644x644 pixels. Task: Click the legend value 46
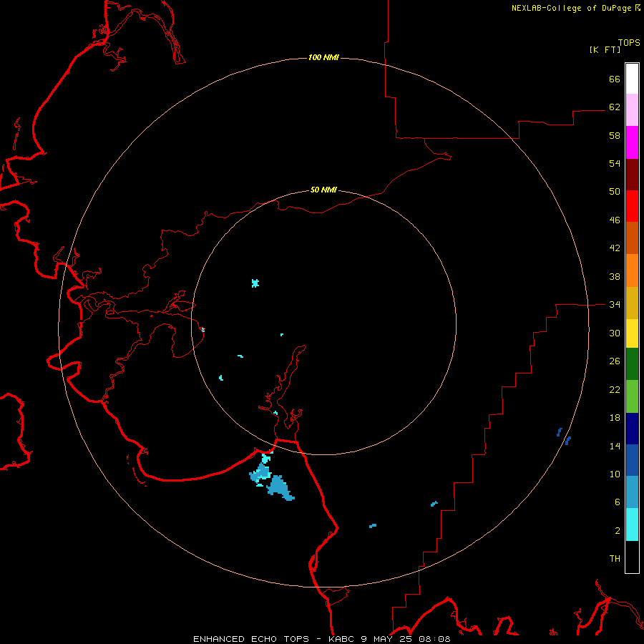pyautogui.click(x=615, y=220)
